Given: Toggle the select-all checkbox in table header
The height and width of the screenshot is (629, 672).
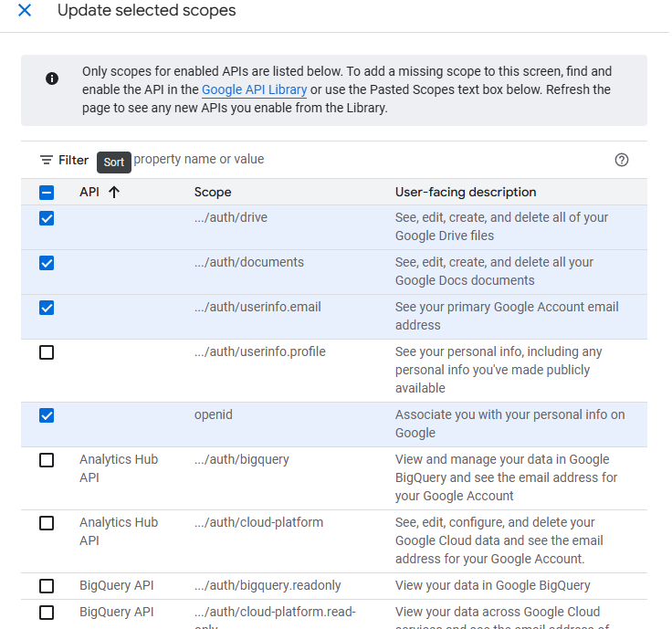Looking at the screenshot, I should (47, 193).
